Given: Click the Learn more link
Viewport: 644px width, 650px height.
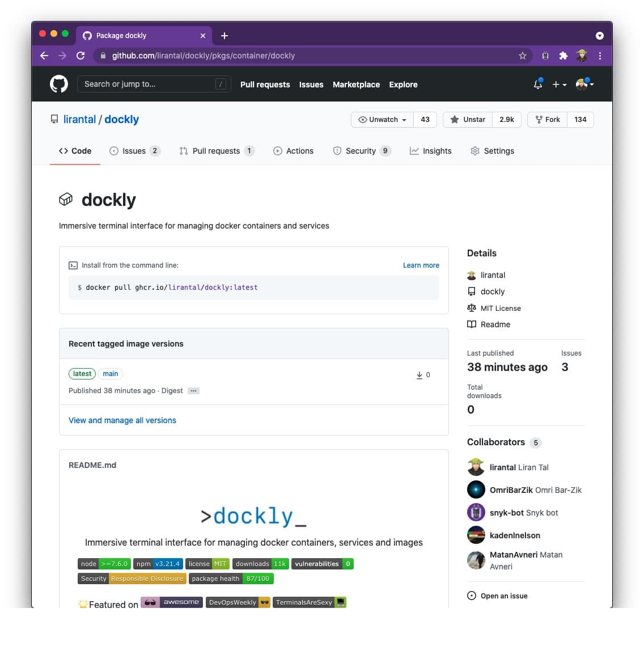Looking at the screenshot, I should pos(421,265).
